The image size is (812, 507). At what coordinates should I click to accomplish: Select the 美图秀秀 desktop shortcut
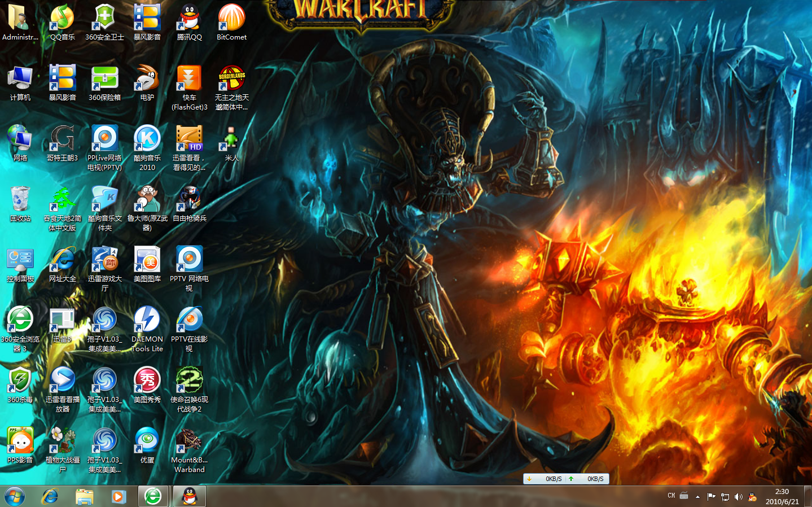pyautogui.click(x=147, y=385)
